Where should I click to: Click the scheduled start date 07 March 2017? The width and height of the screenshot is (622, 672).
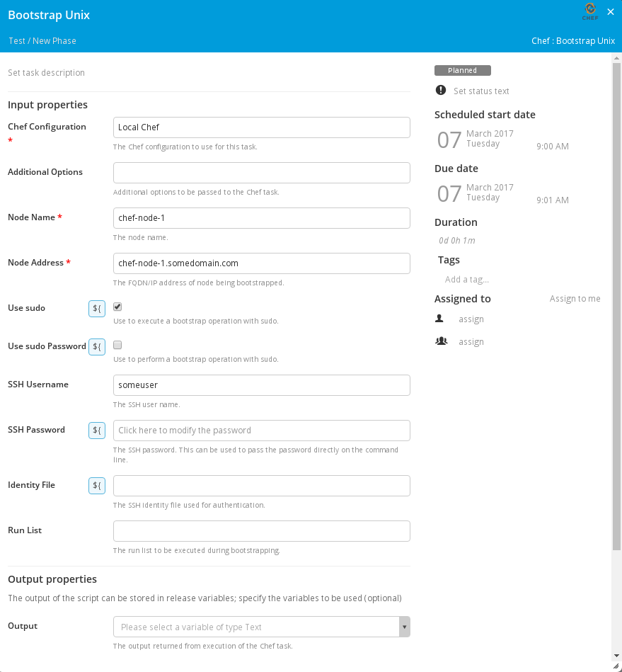(475, 139)
